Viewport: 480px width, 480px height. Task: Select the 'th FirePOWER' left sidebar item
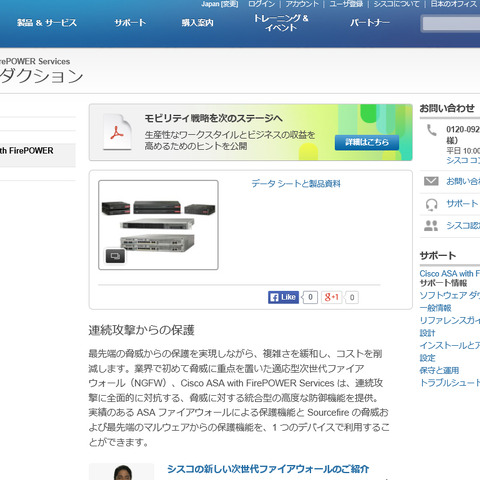click(37, 155)
